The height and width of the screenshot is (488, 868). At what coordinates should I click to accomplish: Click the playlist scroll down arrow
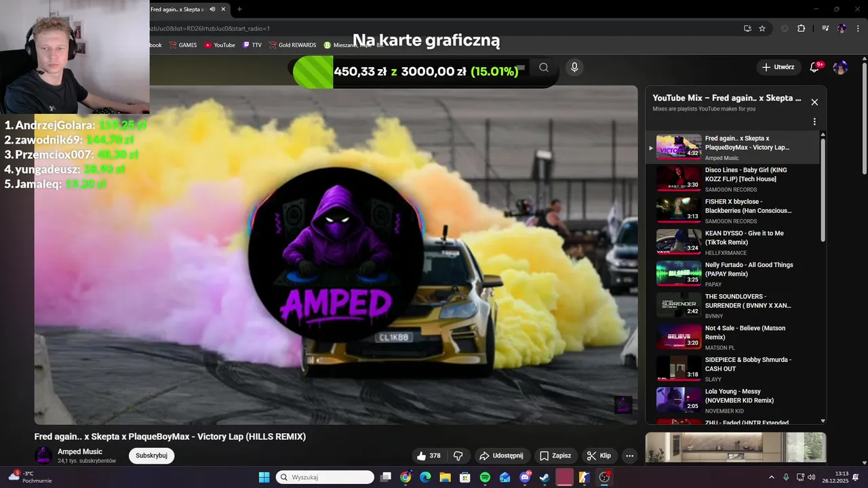click(x=823, y=421)
